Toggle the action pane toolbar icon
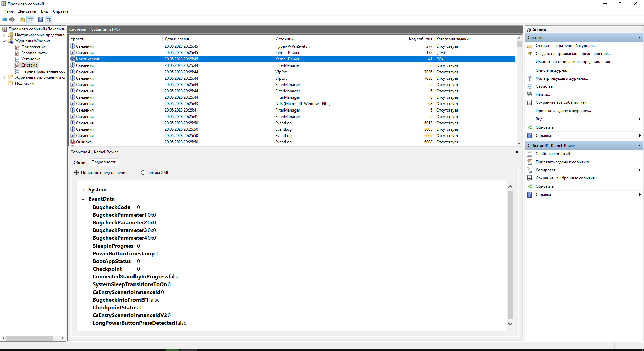The image size is (644, 351). (49, 19)
